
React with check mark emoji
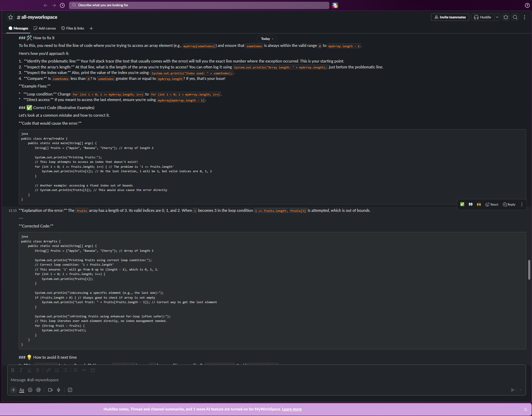pyautogui.click(x=462, y=205)
